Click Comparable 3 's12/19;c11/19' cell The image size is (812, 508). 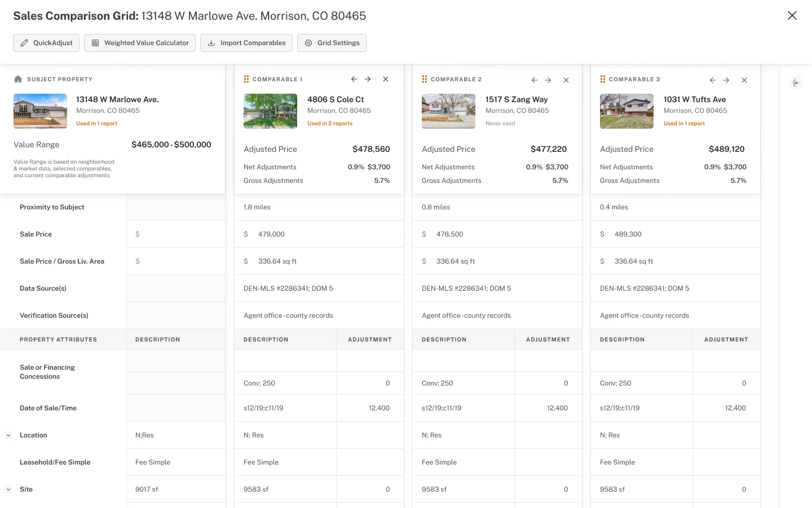coord(642,408)
